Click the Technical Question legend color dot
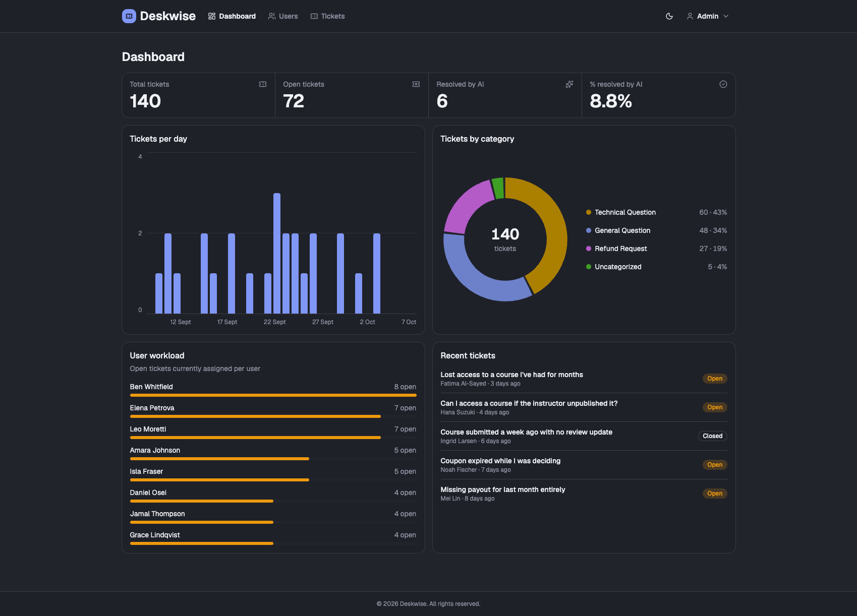 pos(589,212)
